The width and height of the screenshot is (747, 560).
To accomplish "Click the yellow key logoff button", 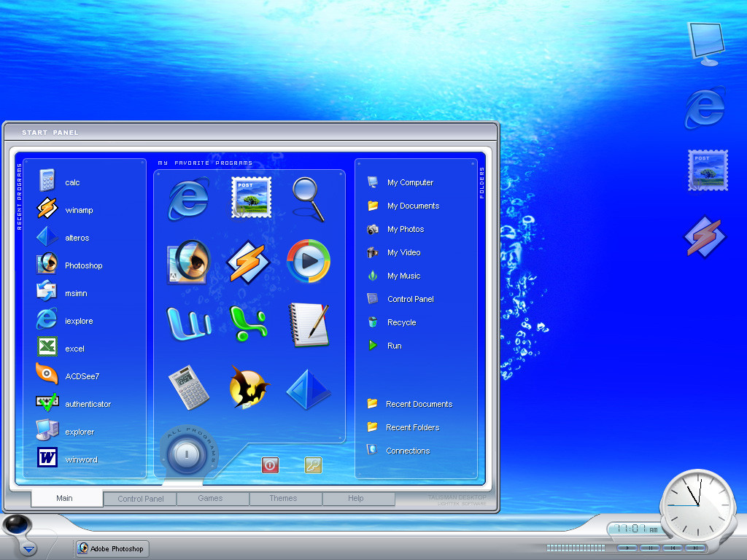I will 313,465.
